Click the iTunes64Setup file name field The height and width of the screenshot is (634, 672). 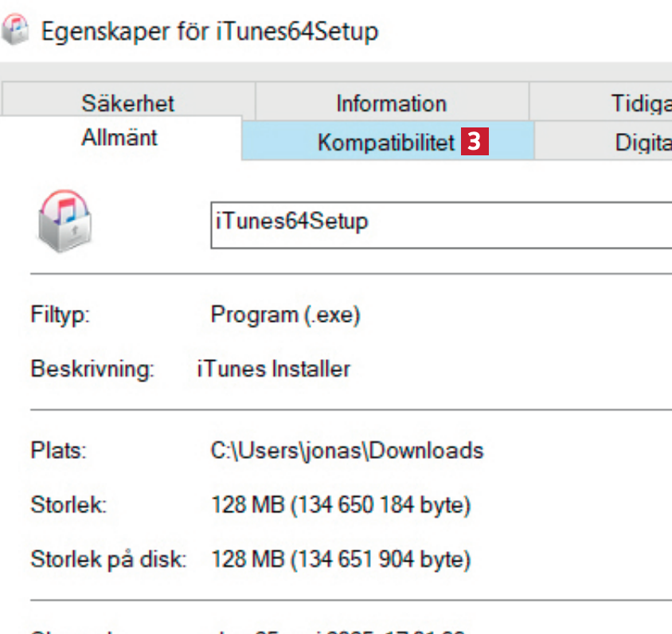click(x=438, y=224)
